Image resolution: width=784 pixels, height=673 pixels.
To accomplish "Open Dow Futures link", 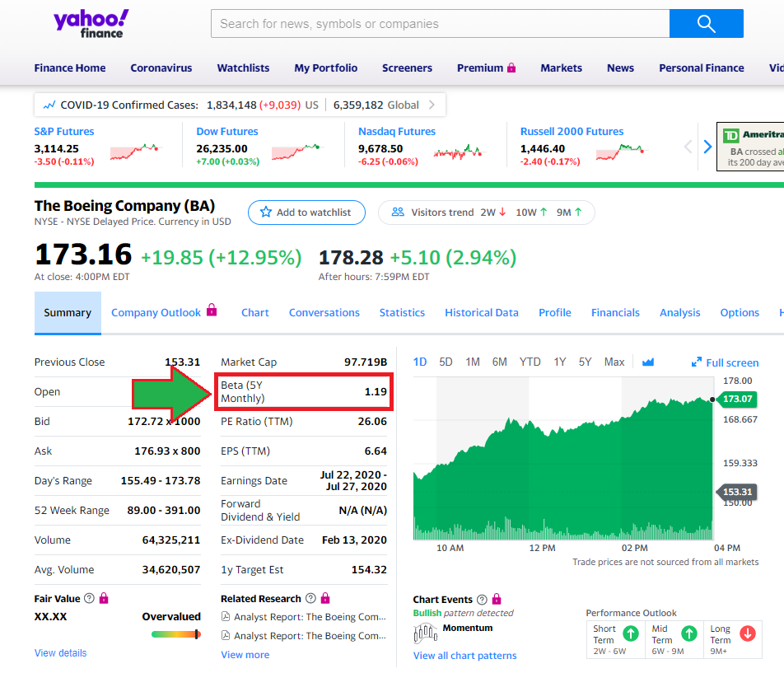I will click(227, 132).
